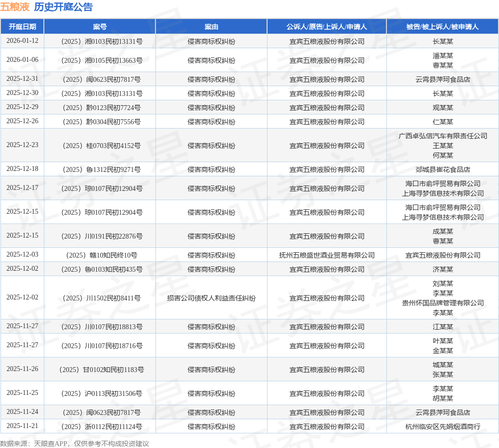
Task: Click defendant 张某某
Action: point(442,374)
